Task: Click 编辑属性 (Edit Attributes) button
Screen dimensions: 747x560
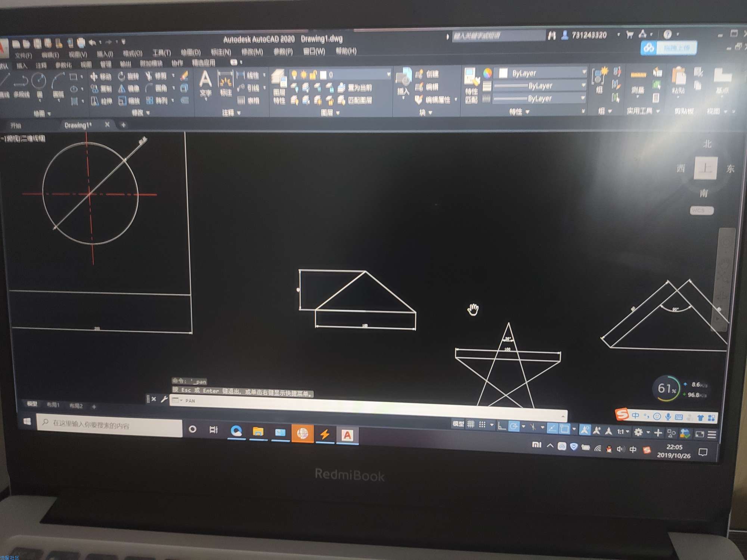Action: coord(433,100)
